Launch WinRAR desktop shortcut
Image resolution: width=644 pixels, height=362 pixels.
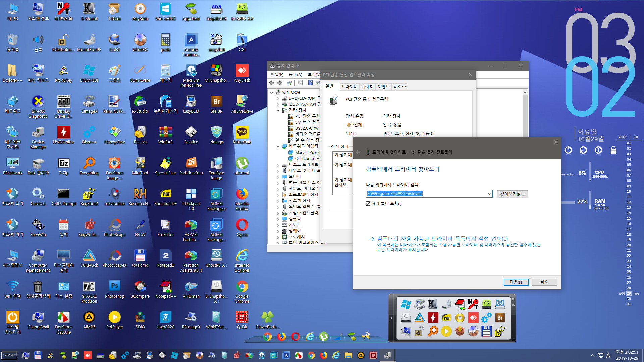point(165,135)
